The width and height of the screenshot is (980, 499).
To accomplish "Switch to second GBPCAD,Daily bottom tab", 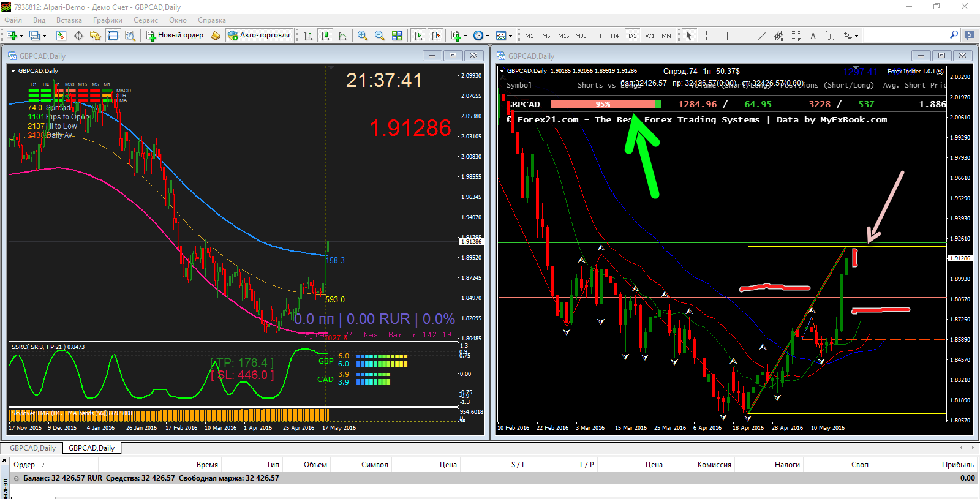I will tap(91, 448).
